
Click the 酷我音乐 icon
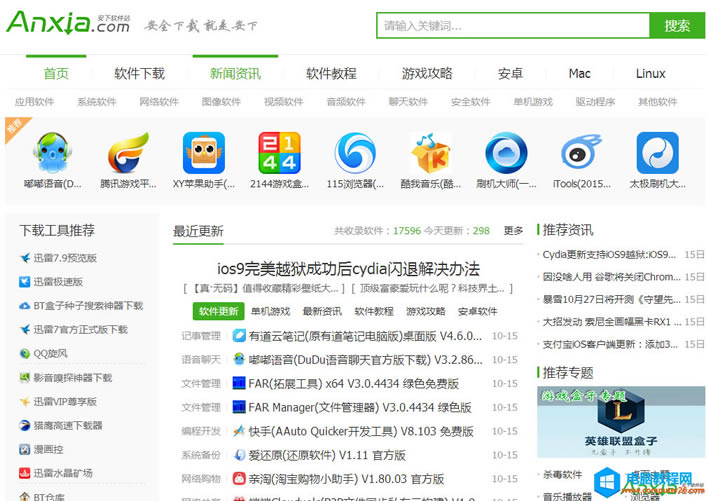(430, 154)
